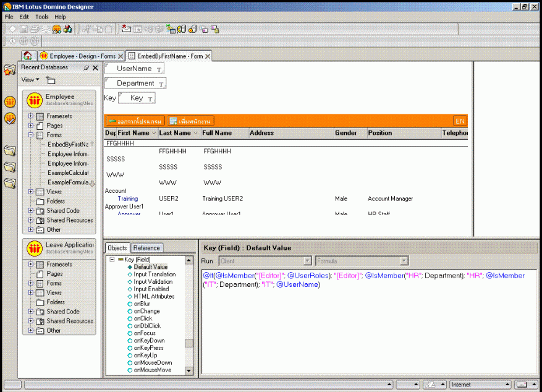Open the Formula language dropdown
The width and height of the screenshot is (542, 392).
404,261
